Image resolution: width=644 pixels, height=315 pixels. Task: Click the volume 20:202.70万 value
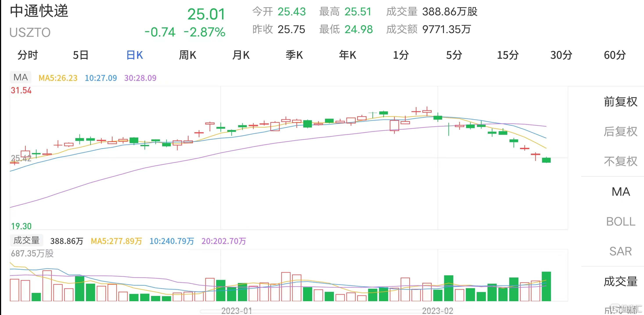pos(224,241)
